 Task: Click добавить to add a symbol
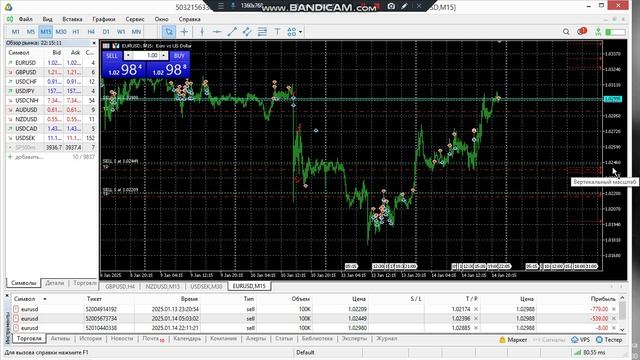[29, 157]
